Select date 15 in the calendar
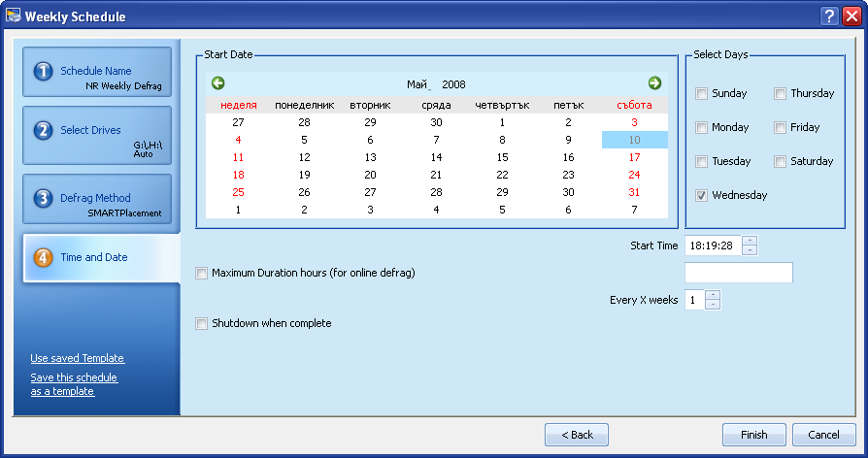This screenshot has height=458, width=868. [502, 157]
